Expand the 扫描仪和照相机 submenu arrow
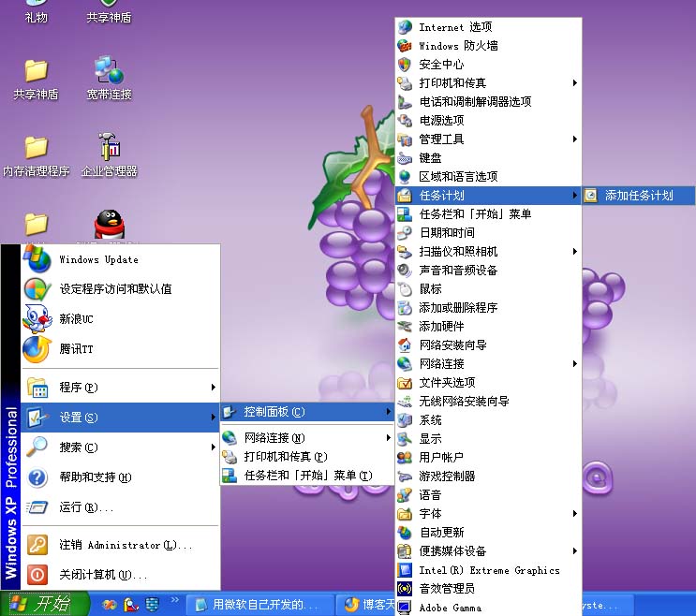This screenshot has height=616, width=696. click(575, 252)
